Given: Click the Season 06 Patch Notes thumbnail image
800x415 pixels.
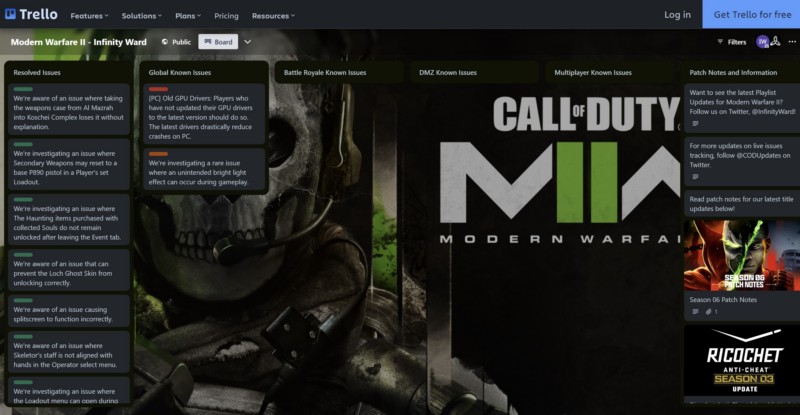Looking at the screenshot, I should (x=742, y=256).
